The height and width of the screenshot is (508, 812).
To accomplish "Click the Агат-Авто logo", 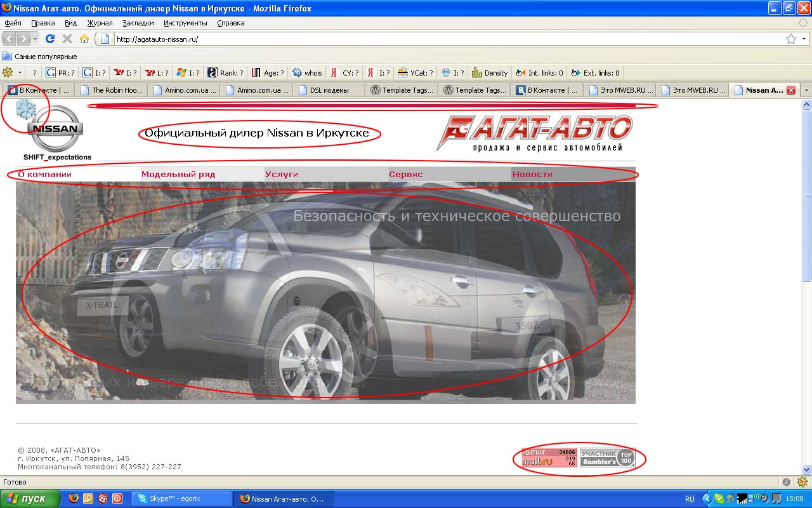I will (x=534, y=133).
